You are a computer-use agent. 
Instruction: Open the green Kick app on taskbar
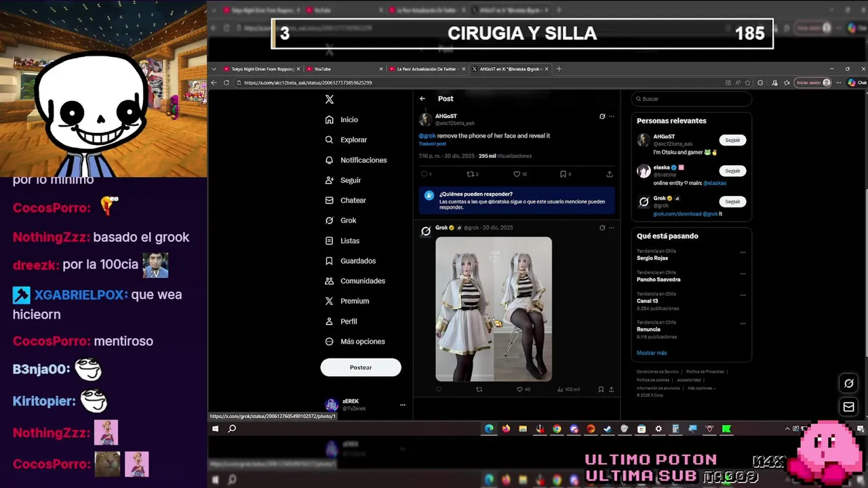726,428
